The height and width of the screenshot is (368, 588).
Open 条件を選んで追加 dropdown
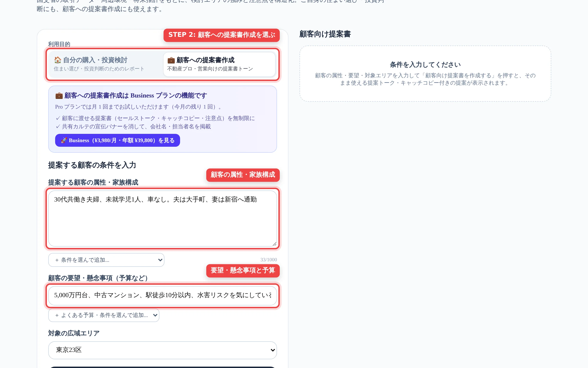tap(106, 260)
